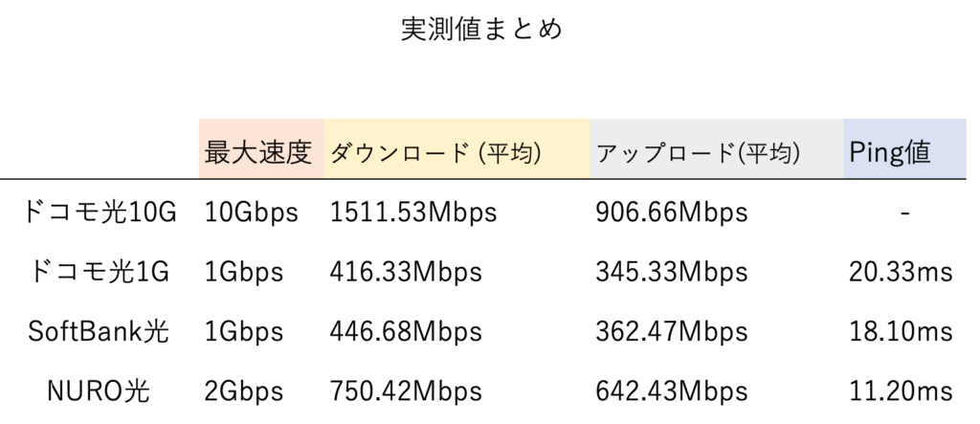
Task: Click the 実測値まとめ title text
Action: [481, 30]
